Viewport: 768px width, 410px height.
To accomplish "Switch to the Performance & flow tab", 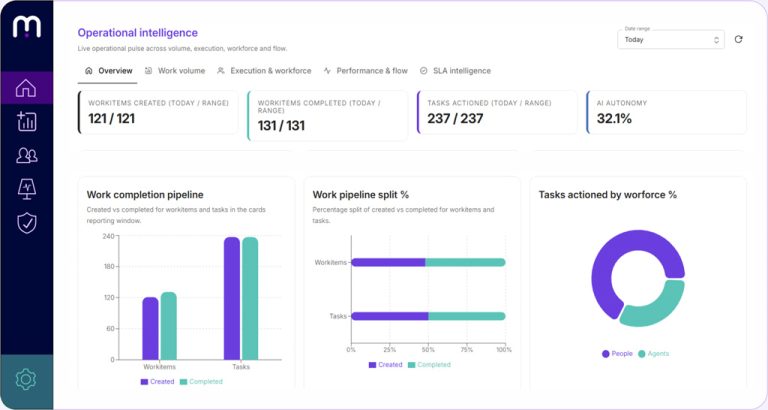I will click(x=365, y=71).
